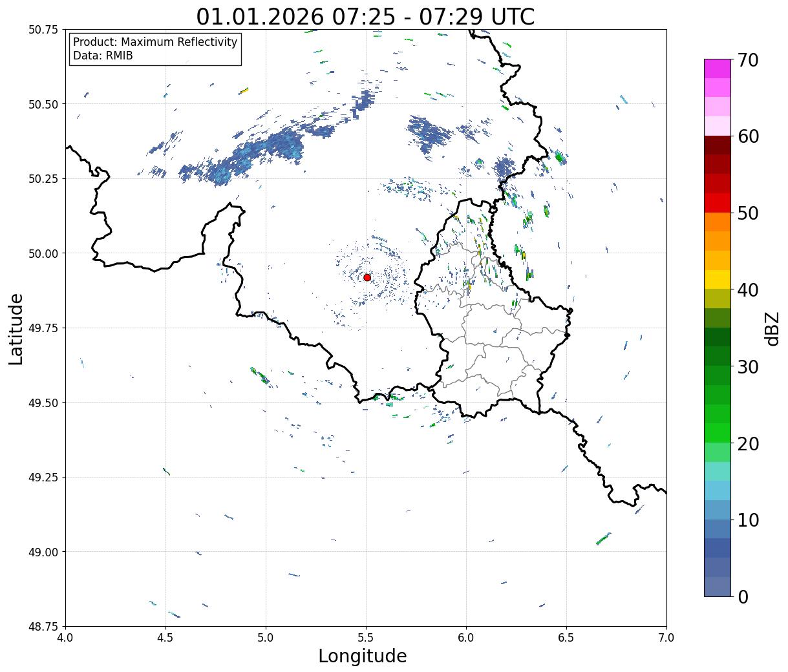Image resolution: width=788 pixels, height=672 pixels.
Task: Click the 10 tick label on the colorbar
Action: coord(747,520)
